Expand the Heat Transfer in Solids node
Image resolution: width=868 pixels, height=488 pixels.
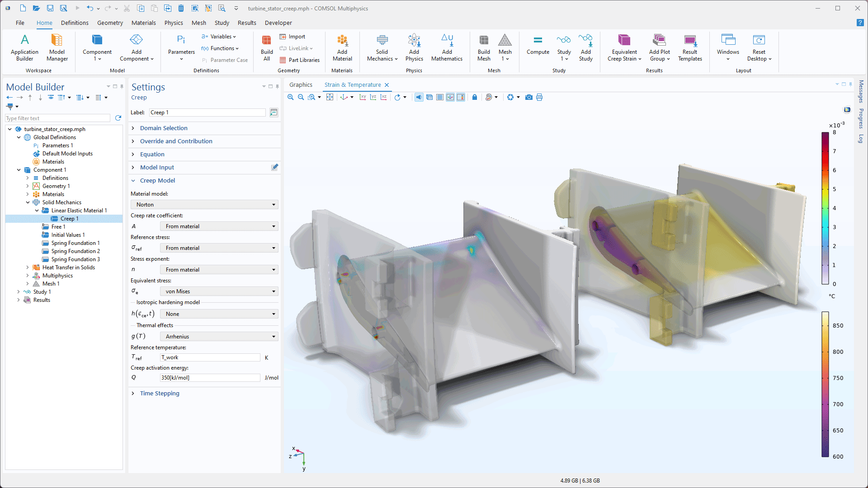tap(28, 267)
